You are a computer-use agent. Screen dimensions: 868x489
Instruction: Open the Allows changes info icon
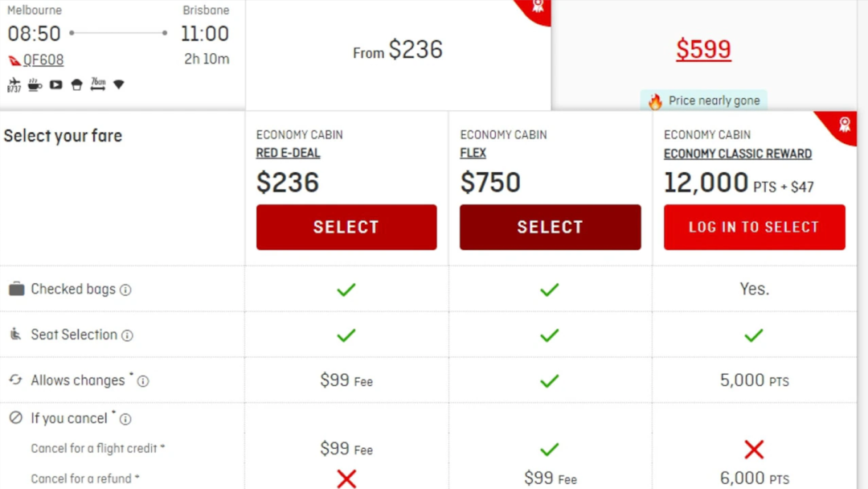(143, 381)
